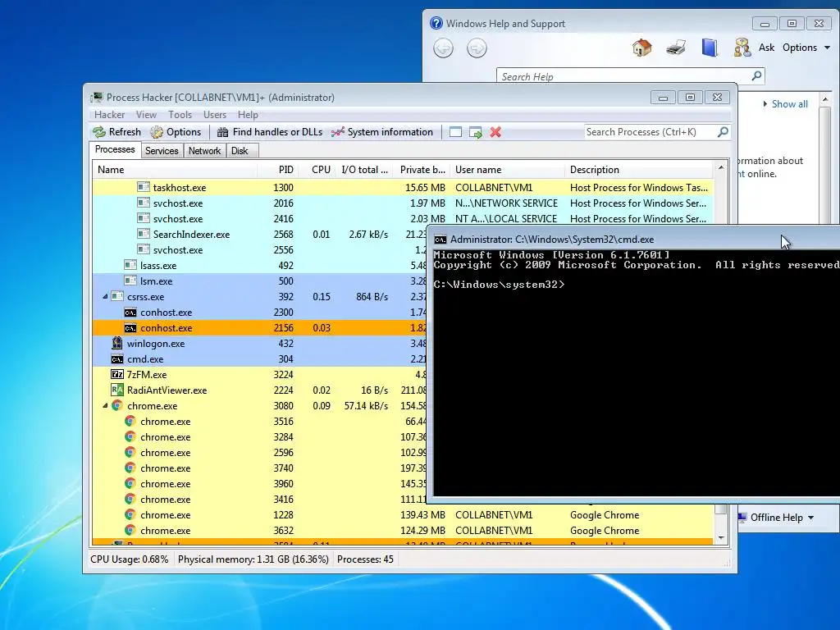This screenshot has height=630, width=840.
Task: Click the winlogon.exe icon
Action: click(116, 344)
